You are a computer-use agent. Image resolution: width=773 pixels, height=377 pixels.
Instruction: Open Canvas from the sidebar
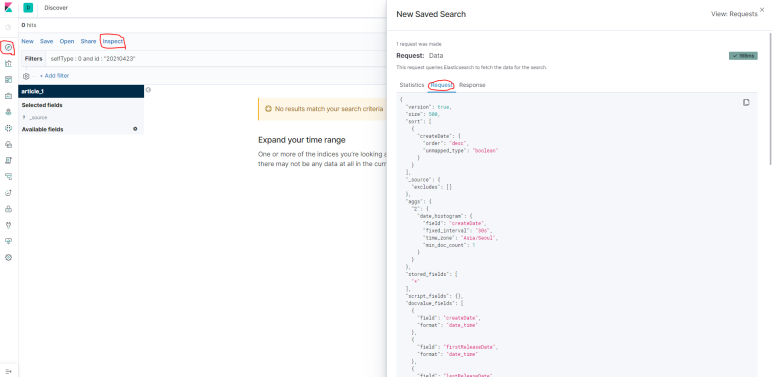[x=8, y=96]
